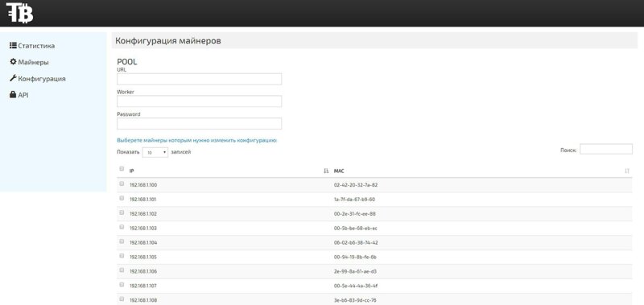Select checkbox of miner 192.168.1.105
The image size is (644, 305).
[x=122, y=255]
